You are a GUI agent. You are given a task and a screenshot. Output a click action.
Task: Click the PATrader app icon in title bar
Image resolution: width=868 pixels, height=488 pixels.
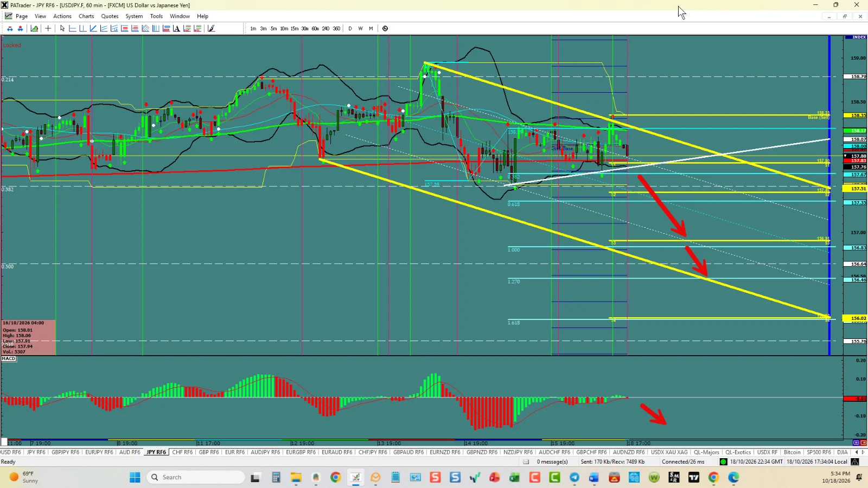[x=4, y=5]
